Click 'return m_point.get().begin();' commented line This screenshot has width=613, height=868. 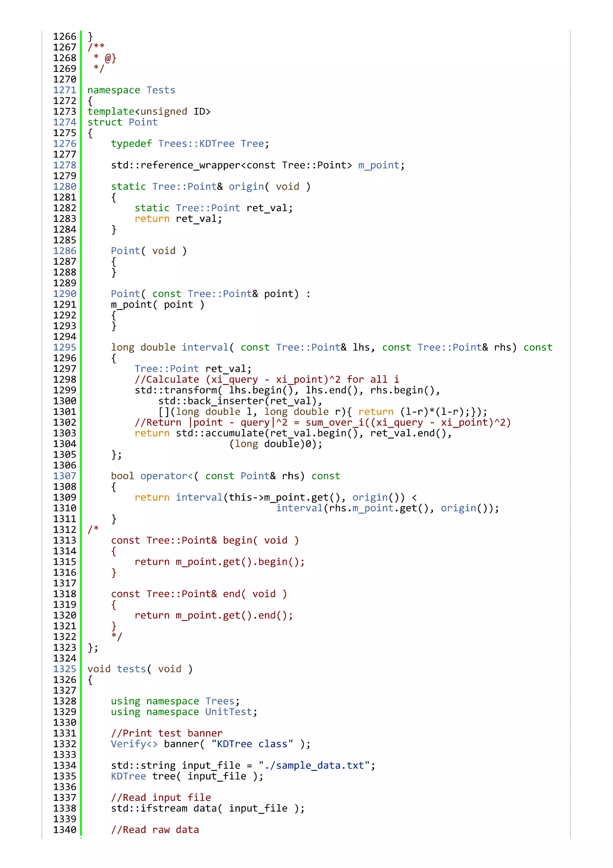coord(219,562)
